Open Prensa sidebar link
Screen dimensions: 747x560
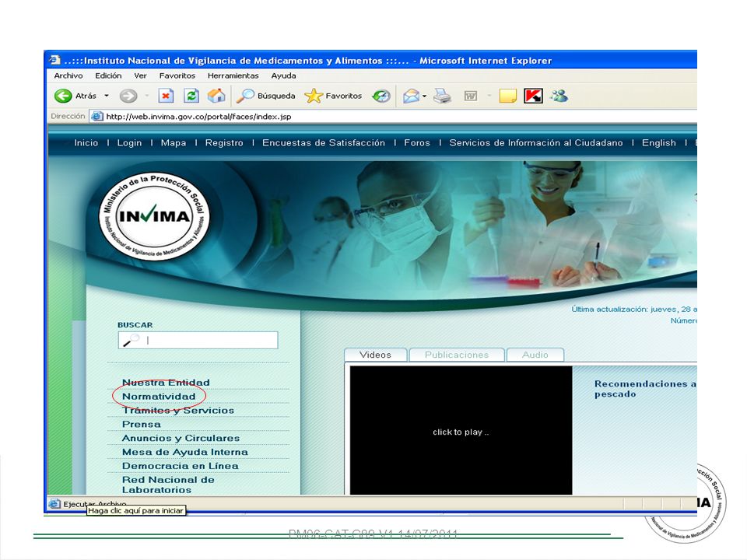coord(142,424)
